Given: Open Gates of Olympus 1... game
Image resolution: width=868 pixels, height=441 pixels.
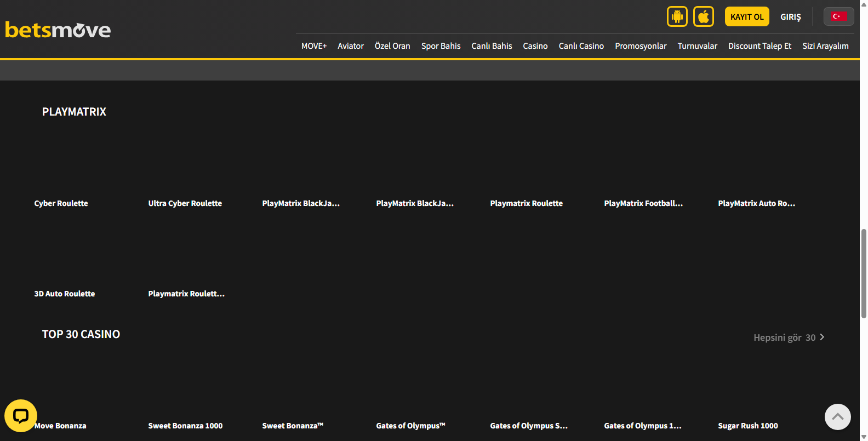Looking at the screenshot, I should pyautogui.click(x=643, y=426).
